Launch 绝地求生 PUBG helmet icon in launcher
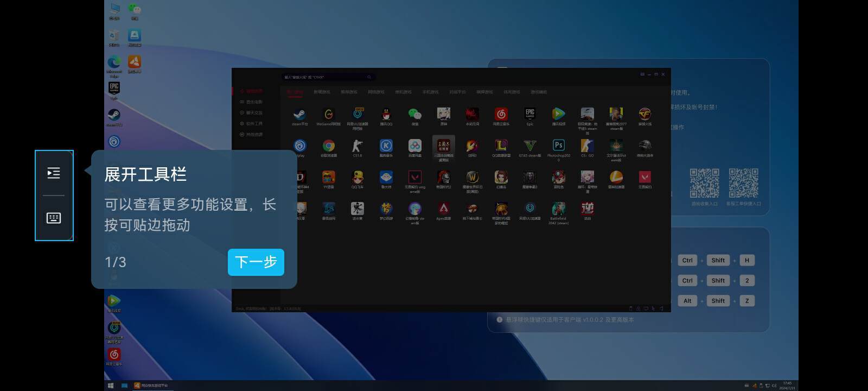868x391 pixels. [645, 146]
